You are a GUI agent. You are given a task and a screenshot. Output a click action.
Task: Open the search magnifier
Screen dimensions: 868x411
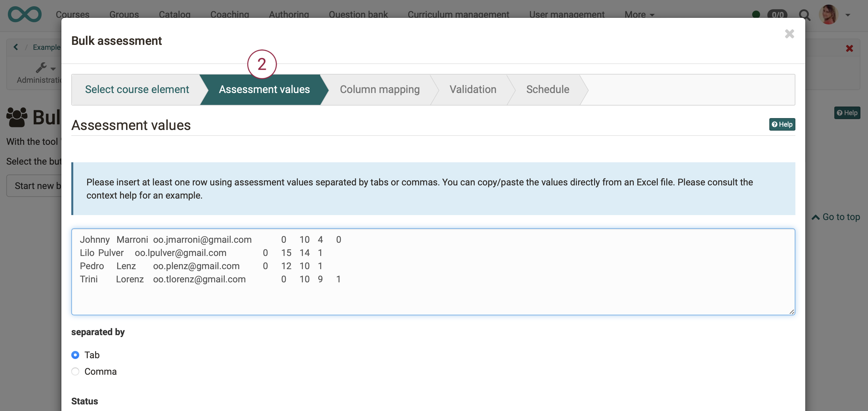click(805, 15)
